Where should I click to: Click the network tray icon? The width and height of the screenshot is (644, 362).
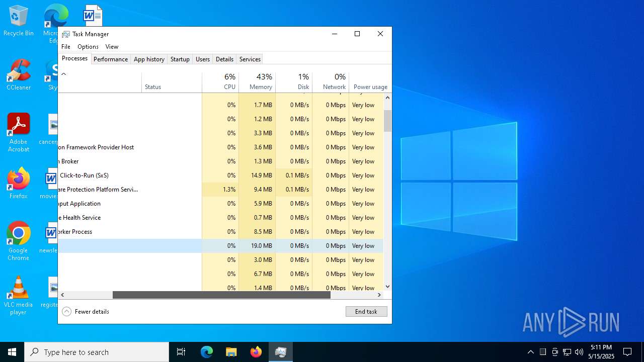(567, 352)
